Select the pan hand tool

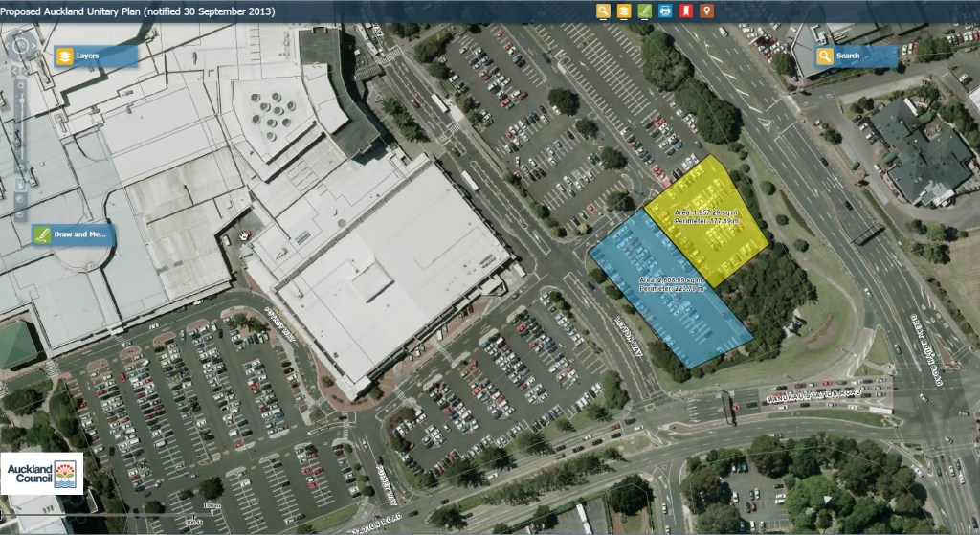pyautogui.click(x=20, y=184)
